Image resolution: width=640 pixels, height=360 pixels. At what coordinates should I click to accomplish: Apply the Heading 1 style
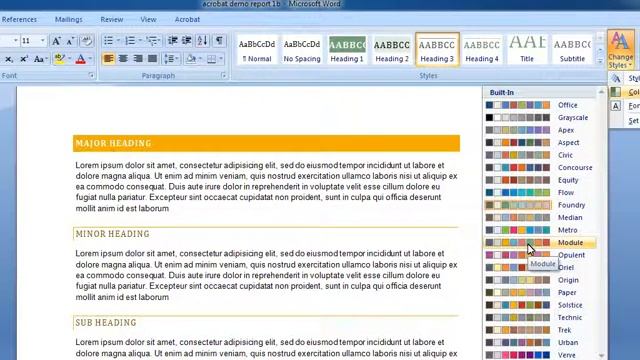347,50
